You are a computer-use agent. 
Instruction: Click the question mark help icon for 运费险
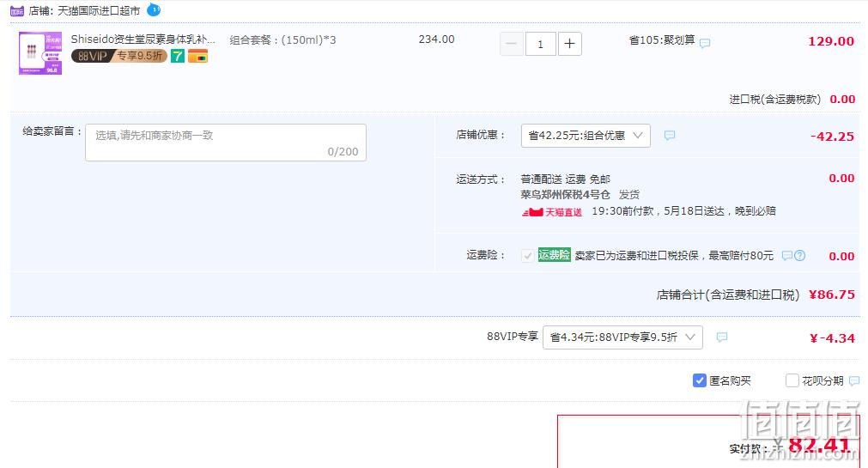tap(799, 255)
